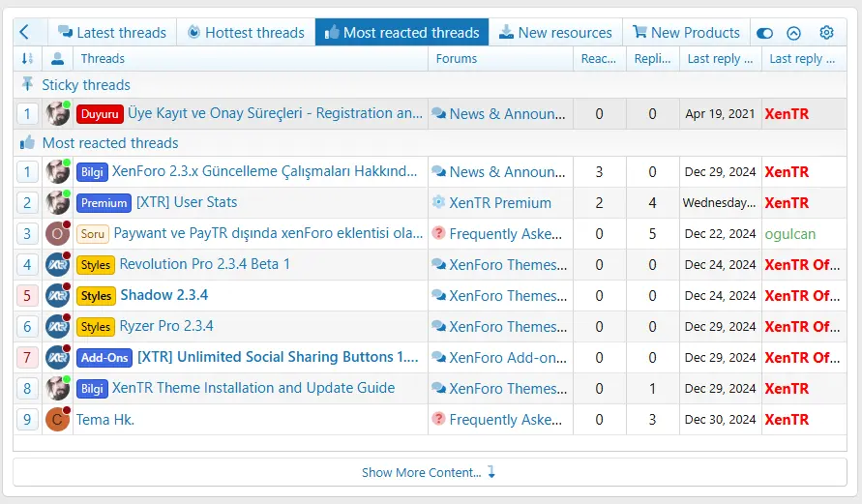
Task: Click the Duyuru prefix label
Action: pos(100,114)
